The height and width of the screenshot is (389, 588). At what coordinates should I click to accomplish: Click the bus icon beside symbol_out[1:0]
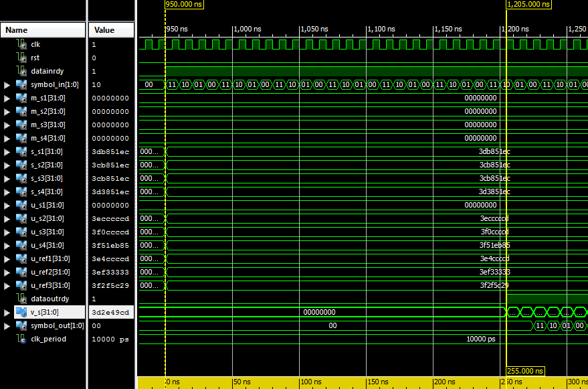[x=22, y=326]
